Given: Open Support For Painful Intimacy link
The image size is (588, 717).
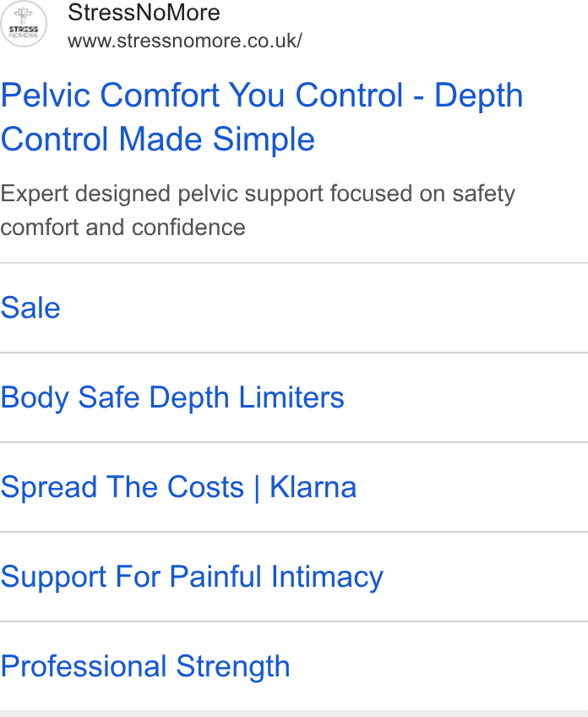Looking at the screenshot, I should [x=192, y=577].
